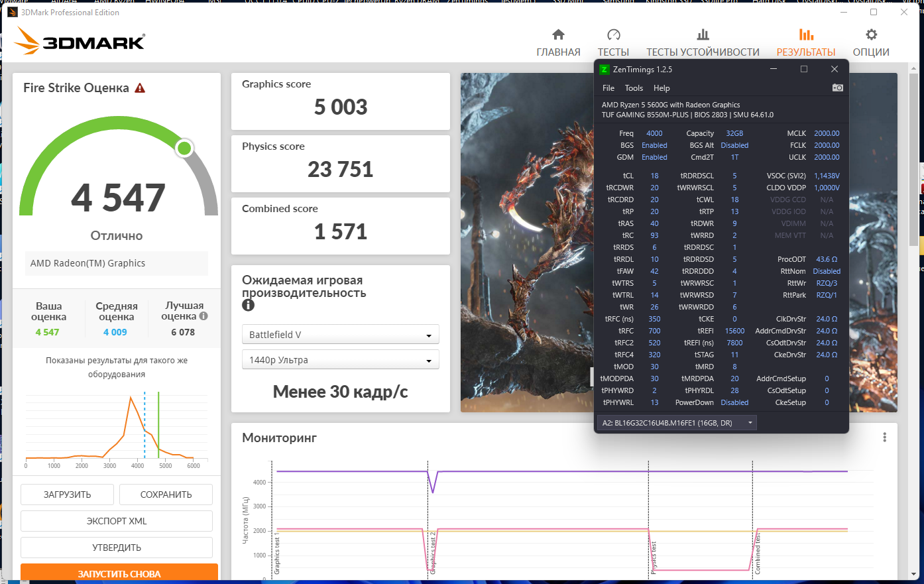
Task: Open the Help menu in ZenTimings
Action: tap(662, 88)
